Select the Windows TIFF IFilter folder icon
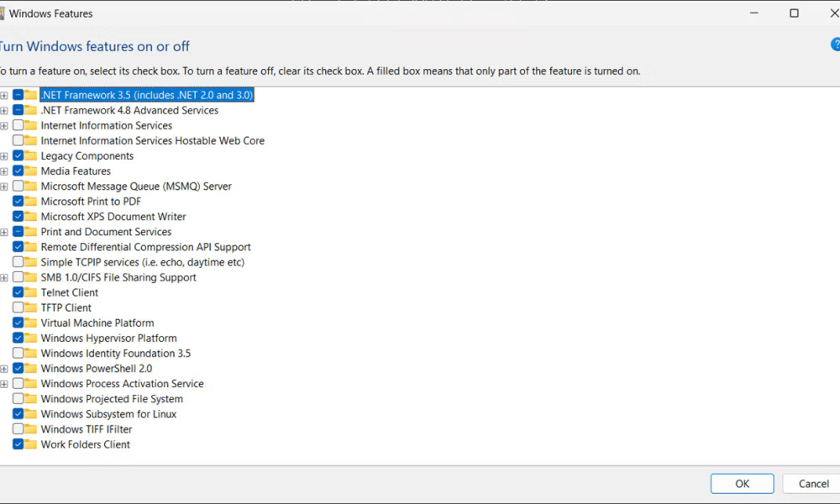Viewport: 840px width, 504px height. 30,429
